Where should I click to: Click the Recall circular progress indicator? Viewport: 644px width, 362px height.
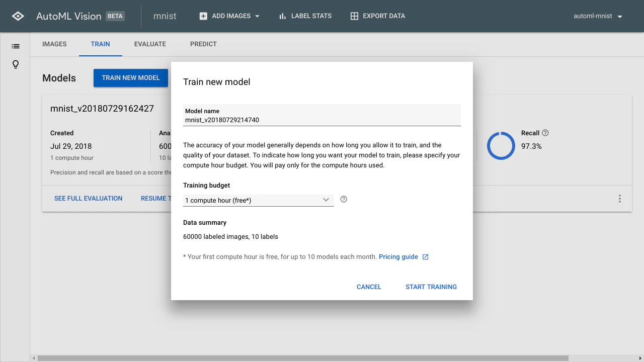coord(501,146)
